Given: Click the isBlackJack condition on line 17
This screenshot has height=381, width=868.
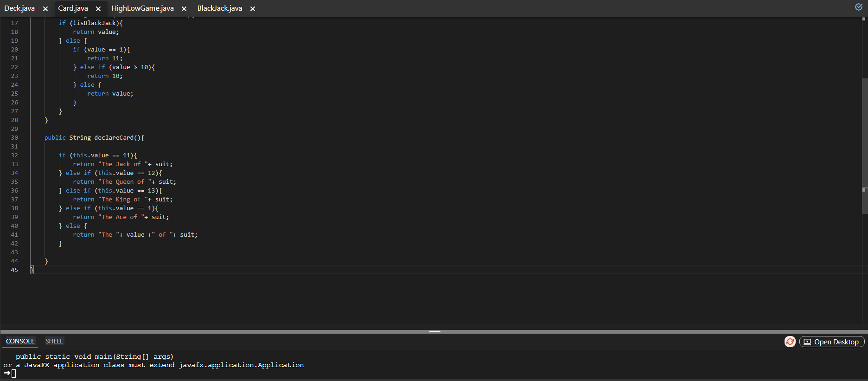Looking at the screenshot, I should click(x=94, y=23).
